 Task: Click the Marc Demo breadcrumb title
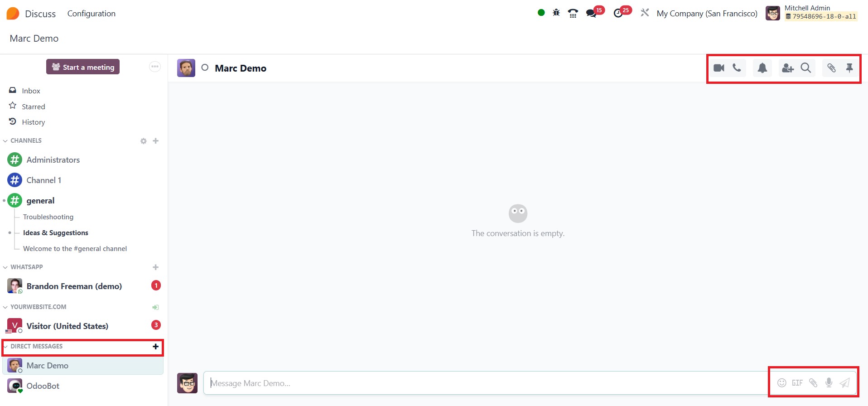[34, 39]
